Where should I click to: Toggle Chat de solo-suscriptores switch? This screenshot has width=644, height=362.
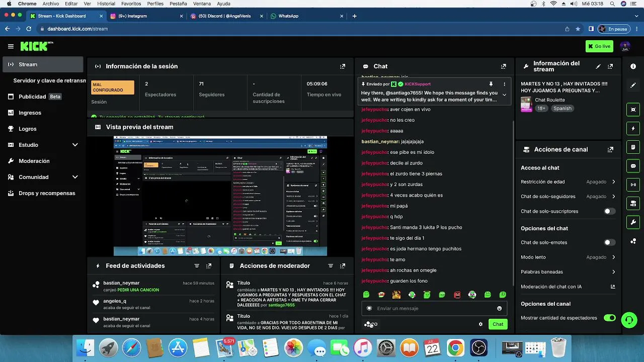(609, 211)
